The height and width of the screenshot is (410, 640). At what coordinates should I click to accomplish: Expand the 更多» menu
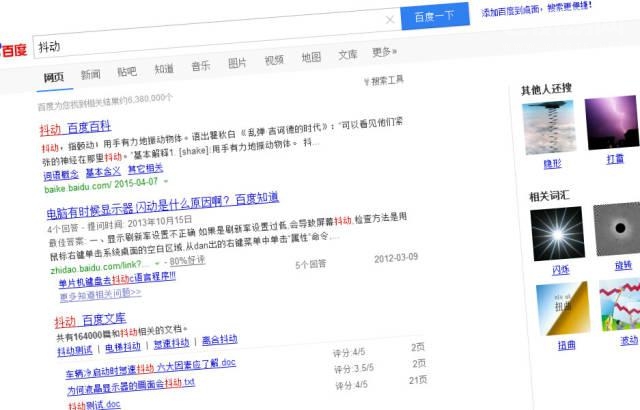point(384,52)
